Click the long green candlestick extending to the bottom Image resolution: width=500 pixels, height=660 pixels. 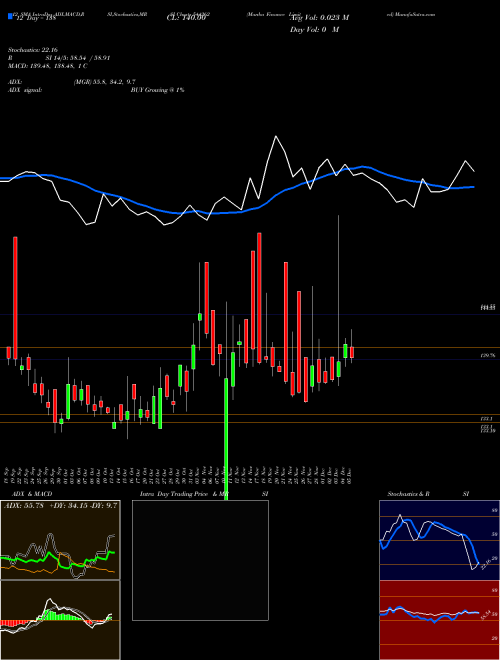coord(226,439)
